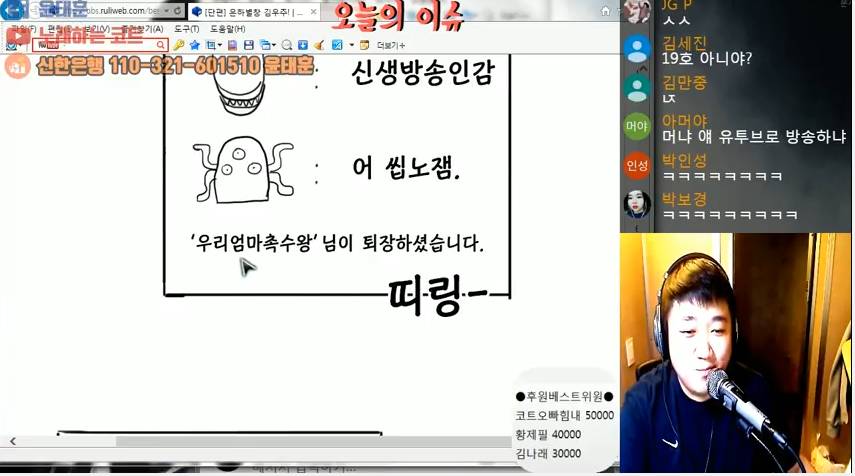Click the '우리엄마촉수왕' 님이 퇴장하셨습니다 line
This screenshot has height=476, width=855.
[x=337, y=243]
